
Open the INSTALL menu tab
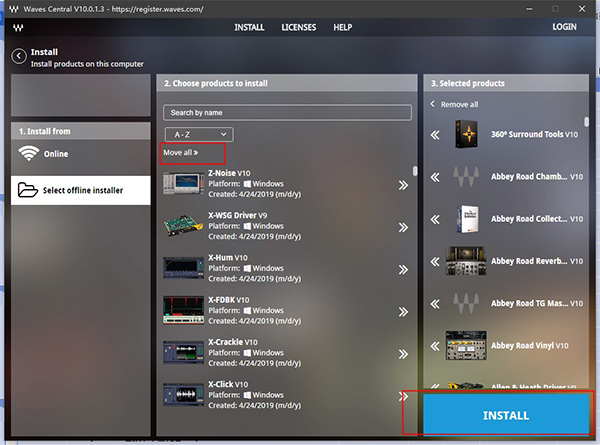pos(249,27)
